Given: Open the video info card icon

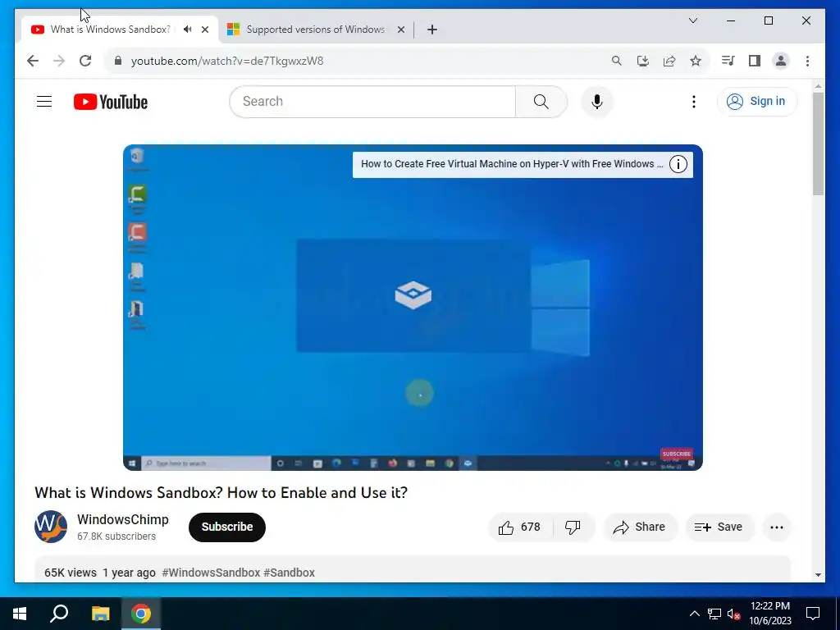Looking at the screenshot, I should point(678,164).
